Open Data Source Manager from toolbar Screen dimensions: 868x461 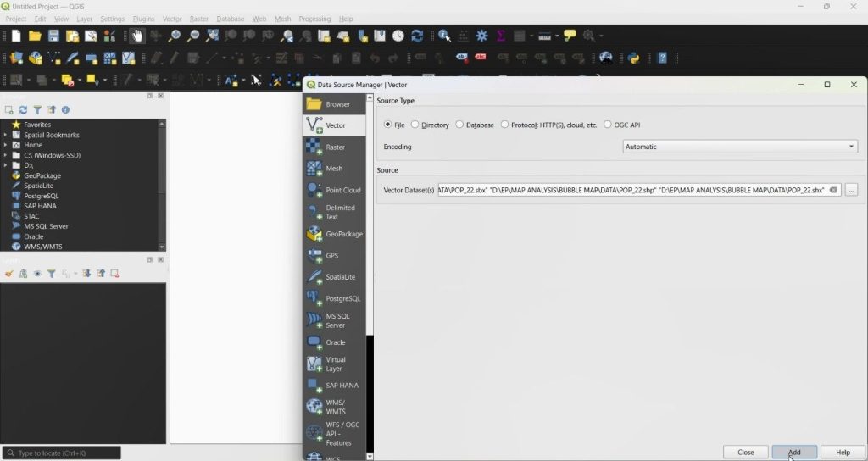pos(16,58)
